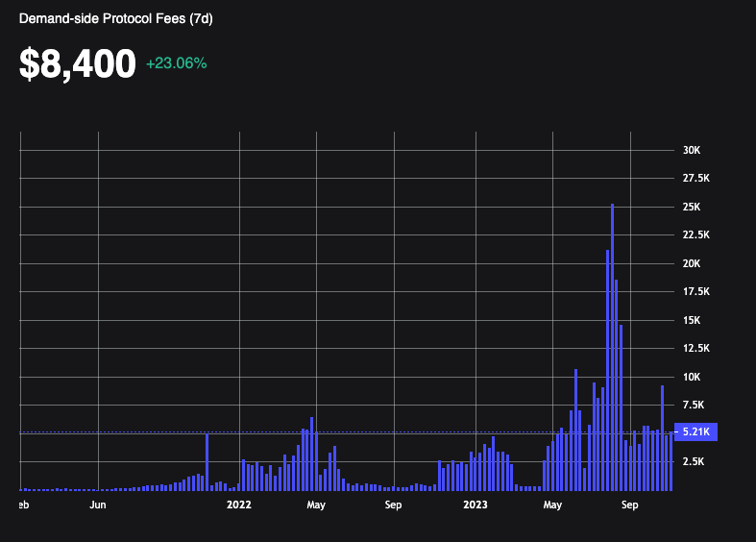This screenshot has width=756, height=542.
Task: Click the 22.5K y-axis label
Action: 695,234
